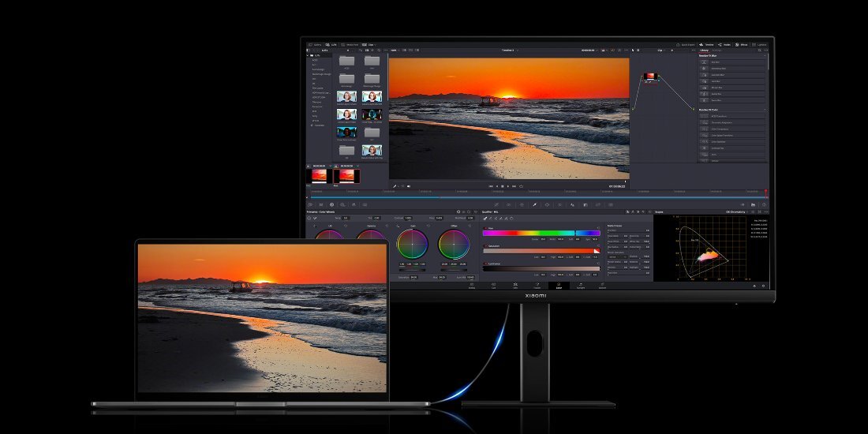The height and width of the screenshot is (434, 868).
Task: Switch to the Library tab in Effects
Action: (704, 51)
